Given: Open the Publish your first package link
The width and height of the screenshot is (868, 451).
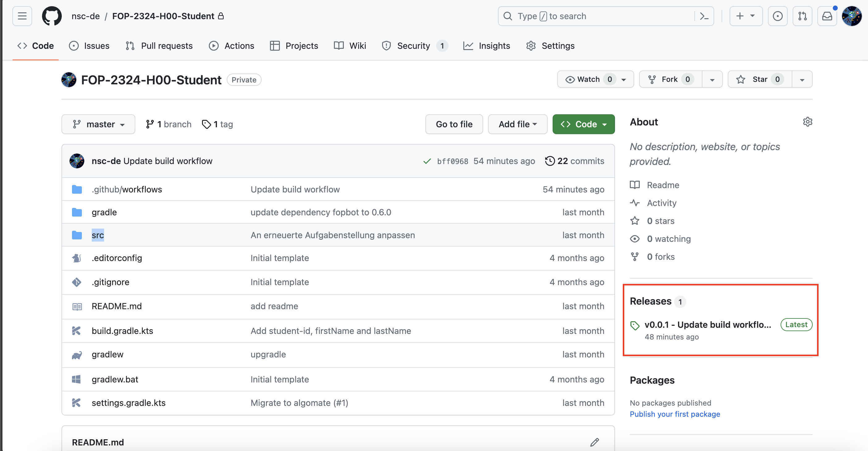Looking at the screenshot, I should (675, 414).
